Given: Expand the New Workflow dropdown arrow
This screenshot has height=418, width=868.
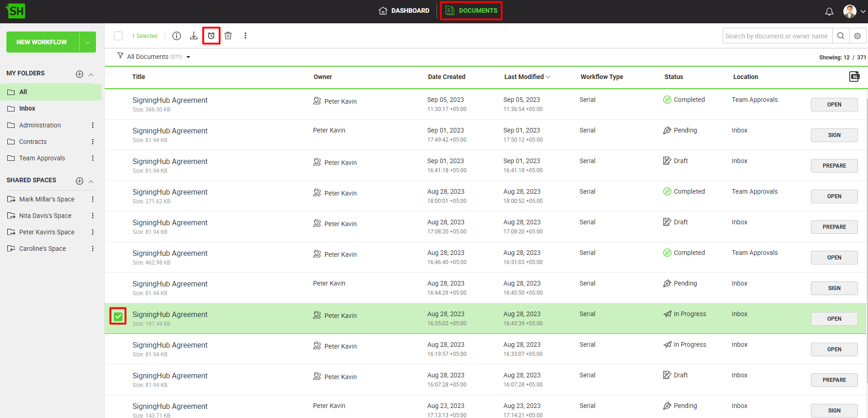Looking at the screenshot, I should 87,42.
